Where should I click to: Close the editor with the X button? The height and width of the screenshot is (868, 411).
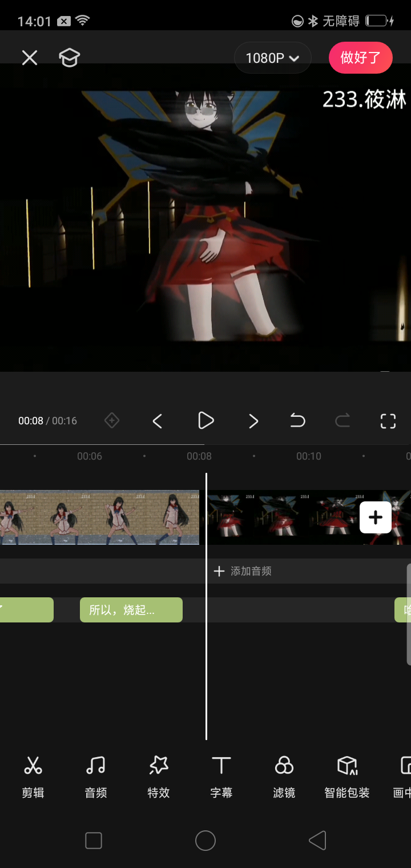tap(30, 58)
